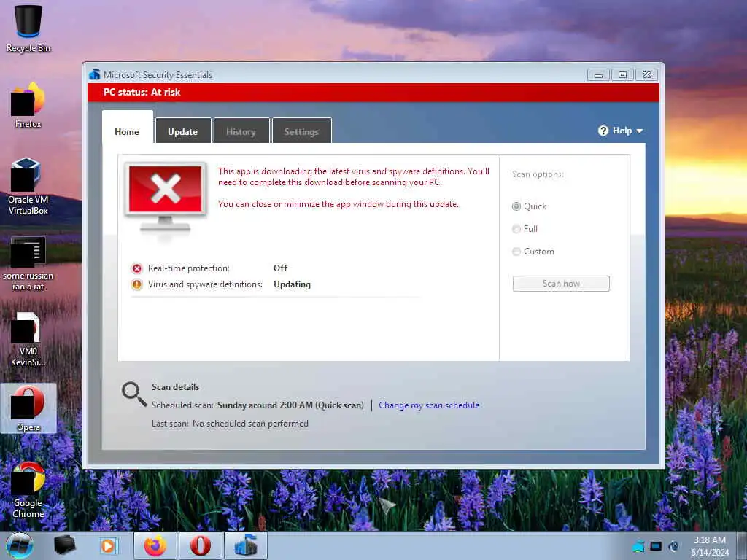Open the History tab
The image size is (747, 560).
pyautogui.click(x=241, y=131)
